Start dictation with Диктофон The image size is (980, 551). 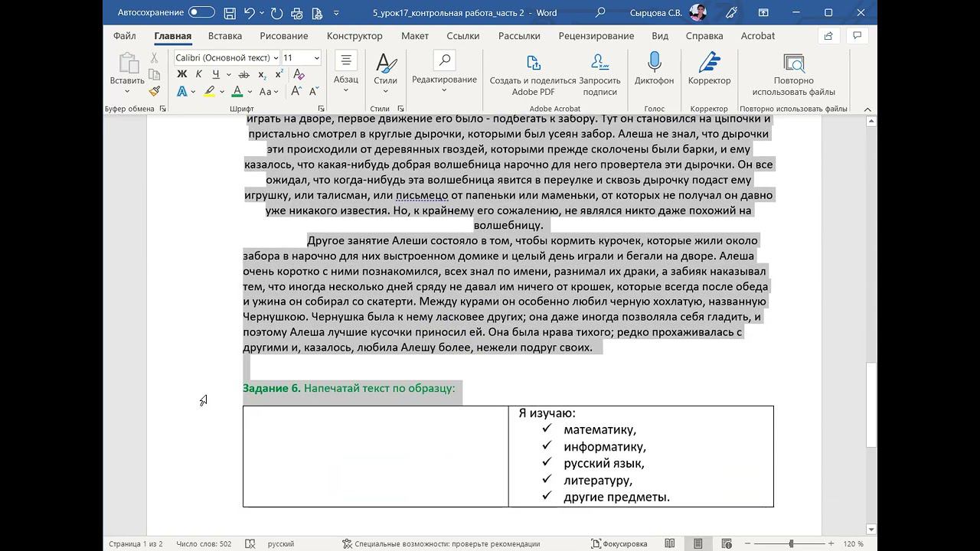point(654,69)
